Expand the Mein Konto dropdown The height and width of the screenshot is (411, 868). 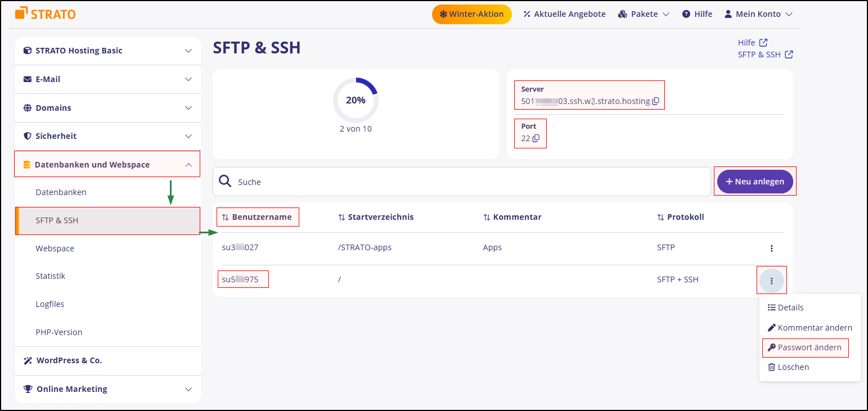pyautogui.click(x=758, y=14)
